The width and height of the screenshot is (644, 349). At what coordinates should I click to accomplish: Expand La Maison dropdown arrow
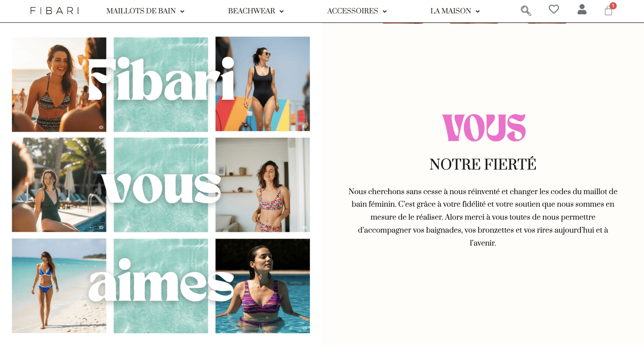(x=478, y=12)
